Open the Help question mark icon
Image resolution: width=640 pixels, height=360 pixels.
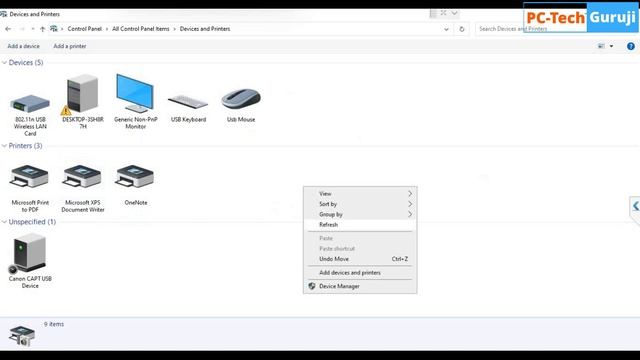pos(631,46)
